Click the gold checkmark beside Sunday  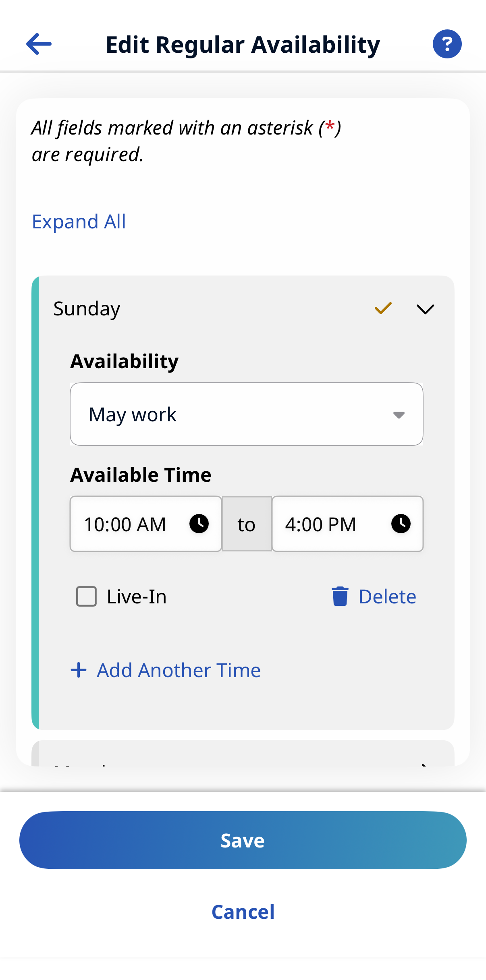coord(383,309)
